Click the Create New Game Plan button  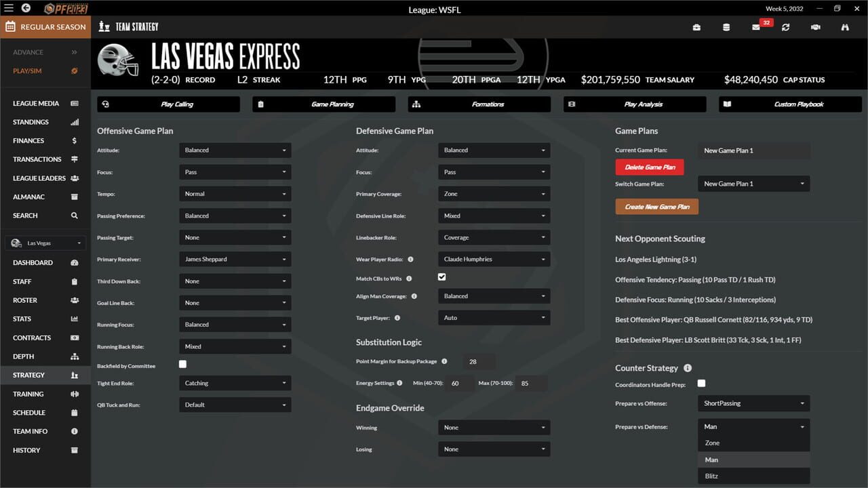(656, 206)
